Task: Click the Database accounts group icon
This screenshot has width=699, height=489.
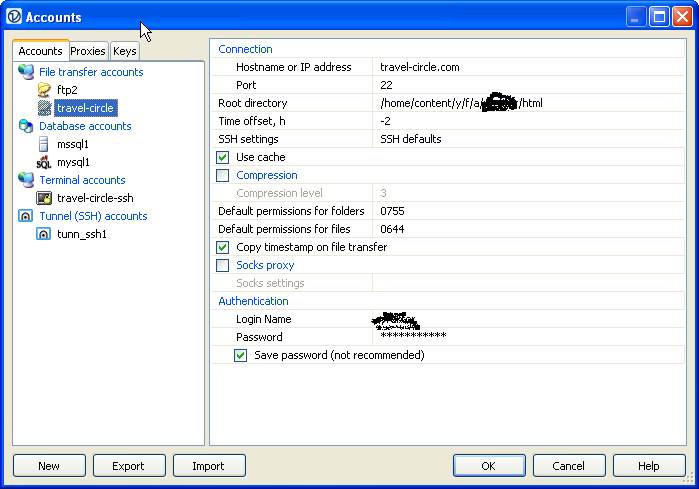Action: 26,126
